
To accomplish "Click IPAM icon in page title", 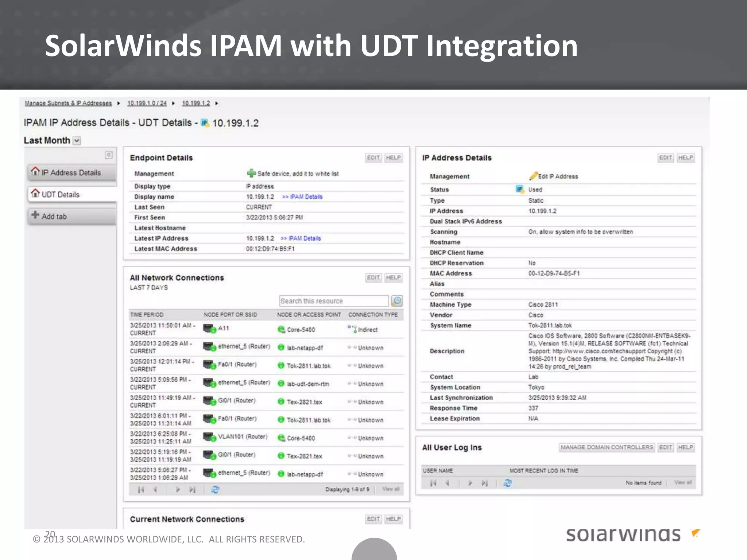I will (205, 123).
